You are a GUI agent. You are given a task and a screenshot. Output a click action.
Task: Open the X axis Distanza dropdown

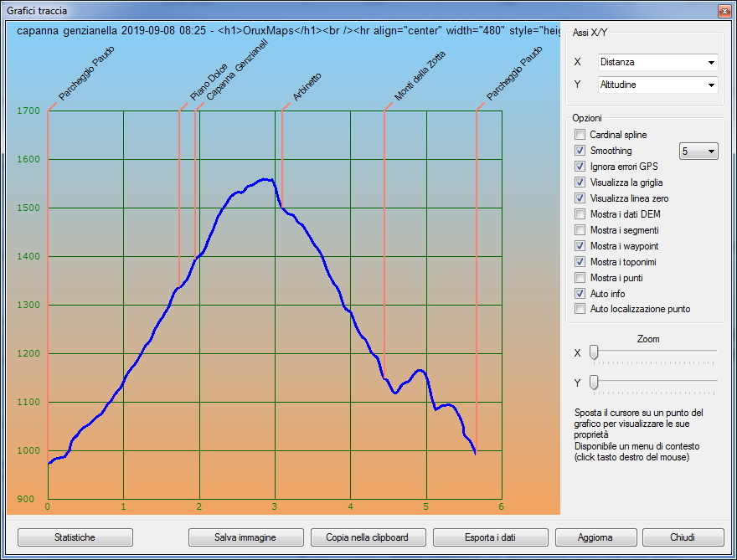[658, 62]
